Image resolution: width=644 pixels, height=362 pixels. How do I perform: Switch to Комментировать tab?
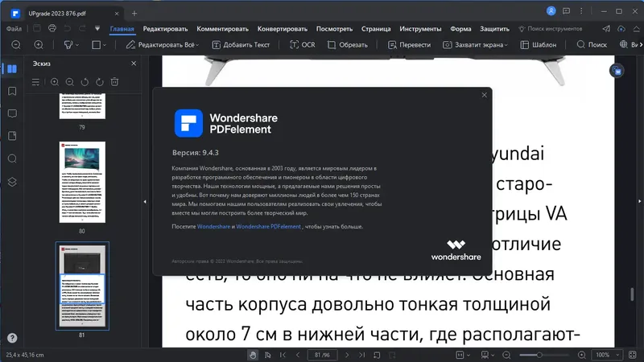pyautogui.click(x=223, y=29)
